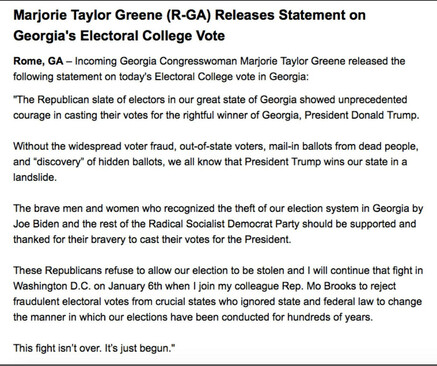This screenshot has width=437, height=366.
Task: Click the phrase "These Republicans refuse to allow"
Action: tap(85, 271)
